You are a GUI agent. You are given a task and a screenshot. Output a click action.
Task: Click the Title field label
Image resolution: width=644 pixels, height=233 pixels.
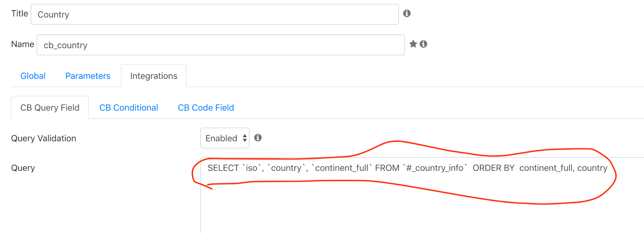(20, 14)
